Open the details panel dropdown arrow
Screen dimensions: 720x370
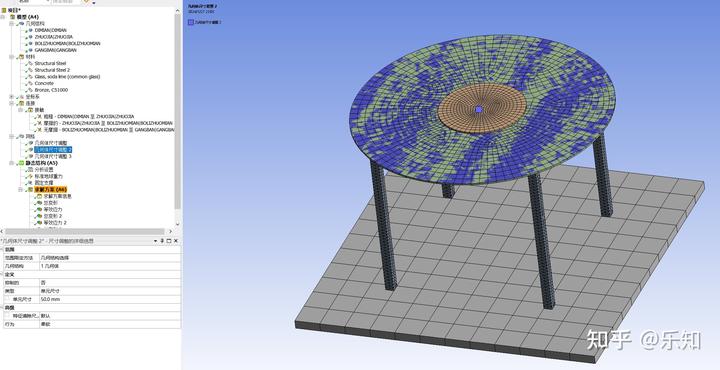point(156,241)
